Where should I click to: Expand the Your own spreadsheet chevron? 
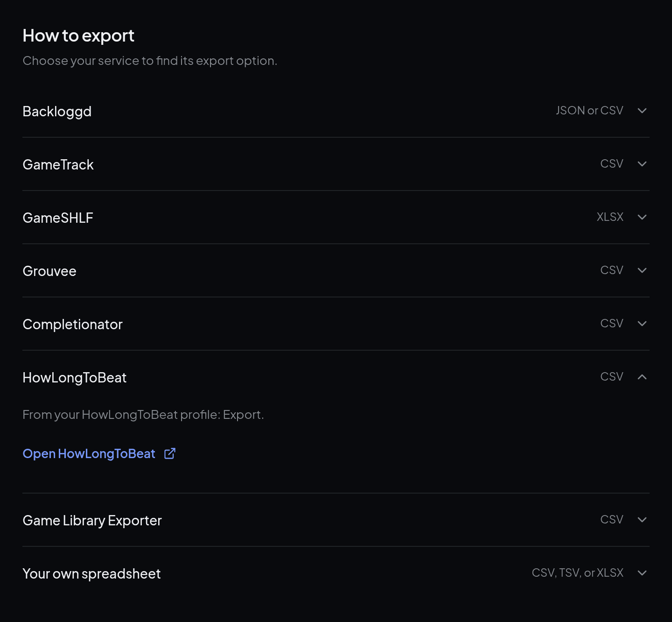(642, 573)
